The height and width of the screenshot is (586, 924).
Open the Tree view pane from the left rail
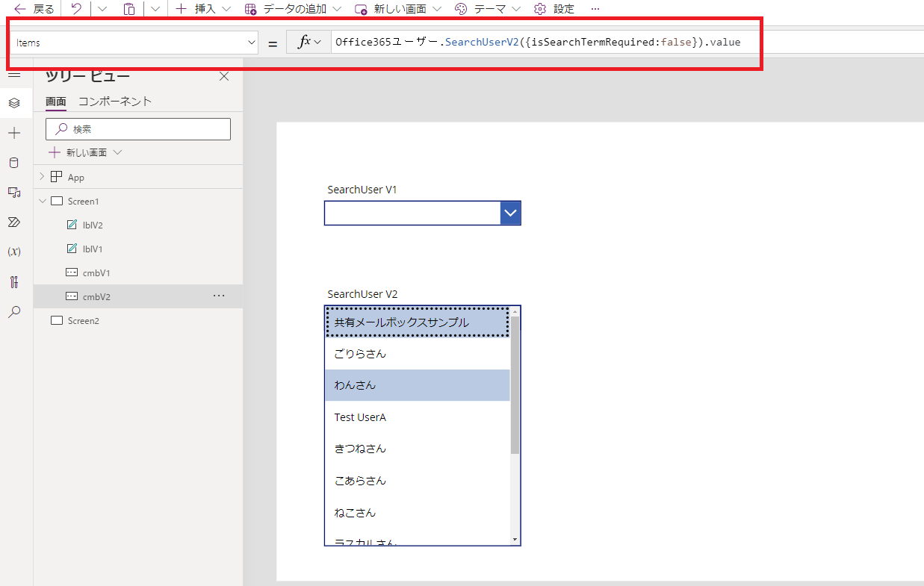tap(13, 102)
